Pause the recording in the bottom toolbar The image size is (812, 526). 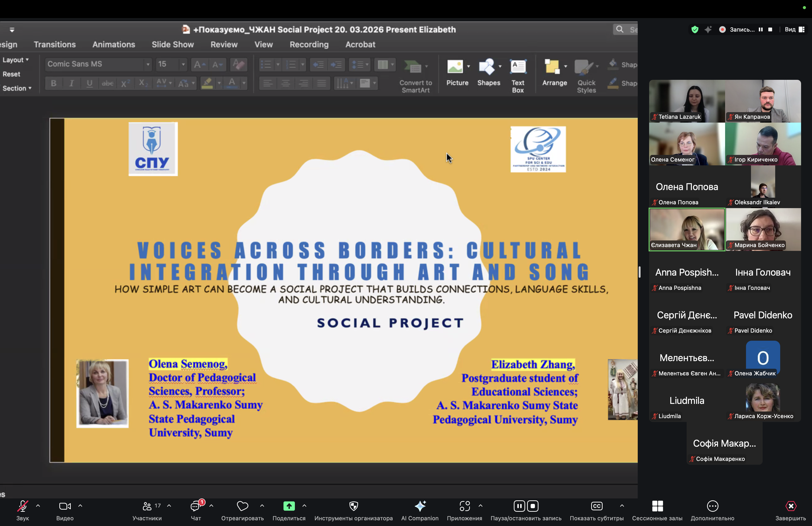click(519, 506)
